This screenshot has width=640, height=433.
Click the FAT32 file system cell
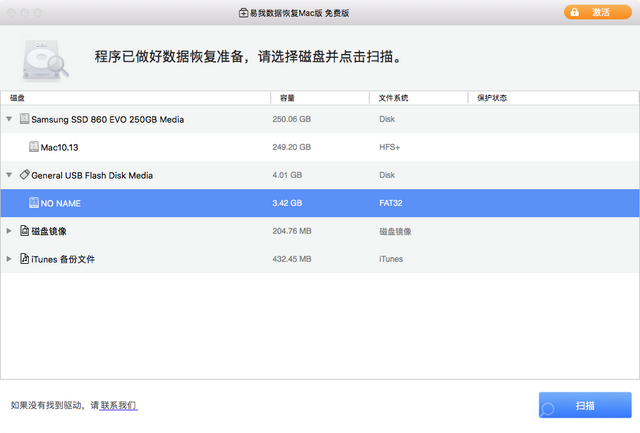coord(391,203)
